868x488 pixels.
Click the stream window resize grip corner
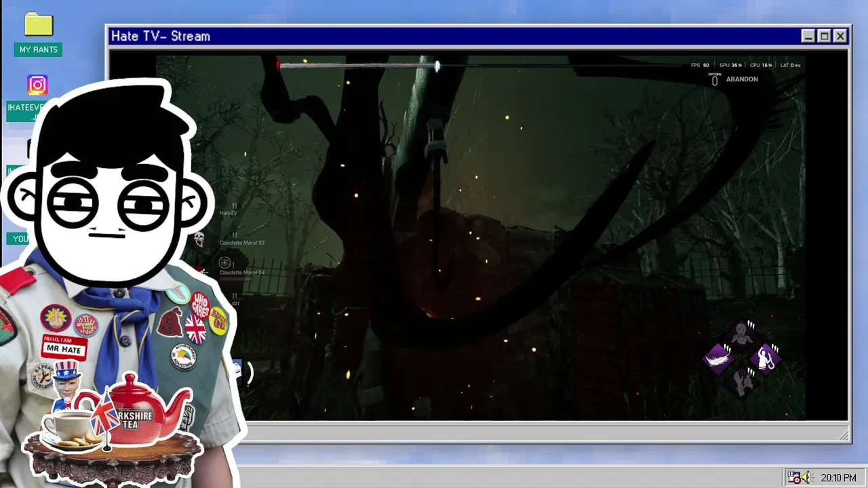point(844,436)
